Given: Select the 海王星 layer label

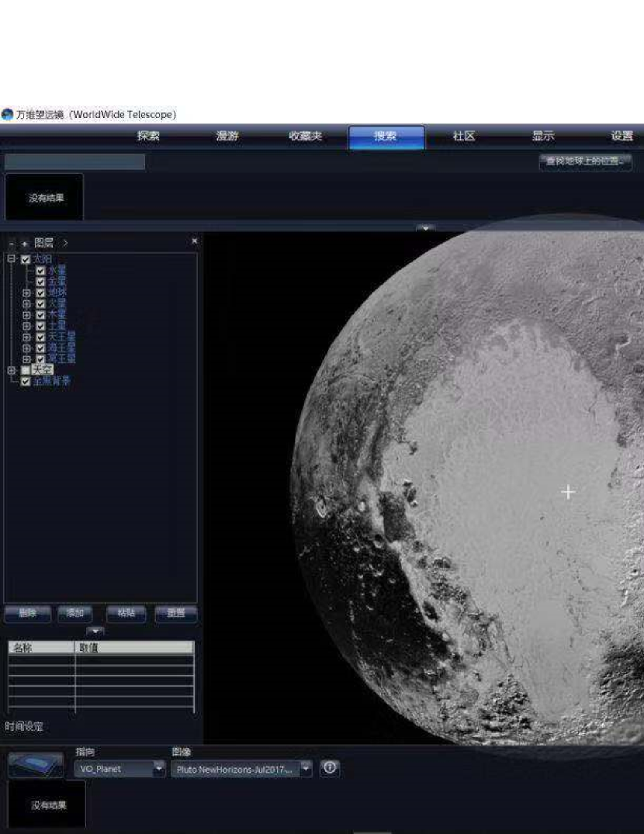Looking at the screenshot, I should pyautogui.click(x=62, y=348).
